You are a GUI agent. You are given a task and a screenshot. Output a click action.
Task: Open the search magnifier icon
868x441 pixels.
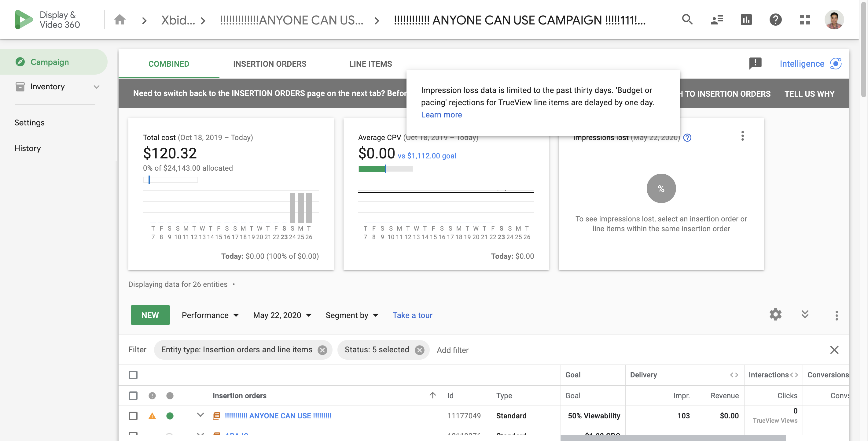point(687,20)
